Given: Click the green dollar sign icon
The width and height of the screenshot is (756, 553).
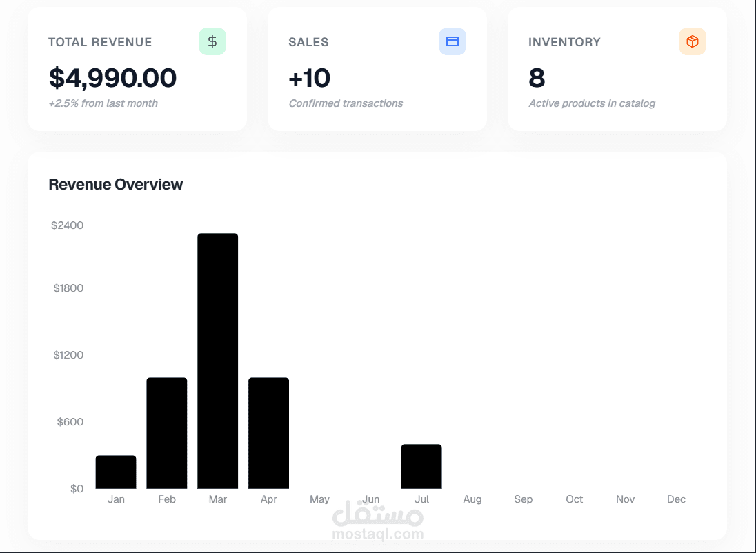Looking at the screenshot, I should pyautogui.click(x=212, y=41).
